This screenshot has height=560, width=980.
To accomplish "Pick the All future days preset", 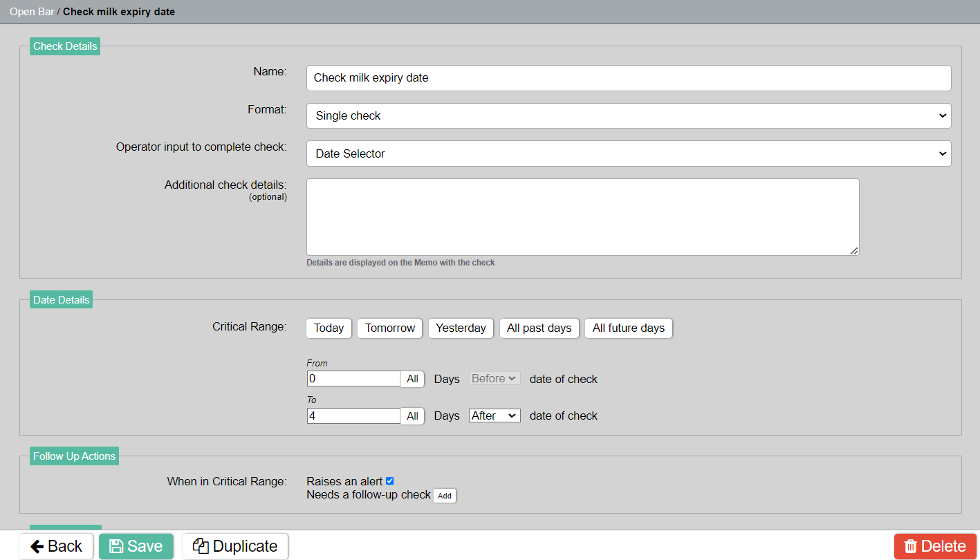I will click(x=628, y=328).
